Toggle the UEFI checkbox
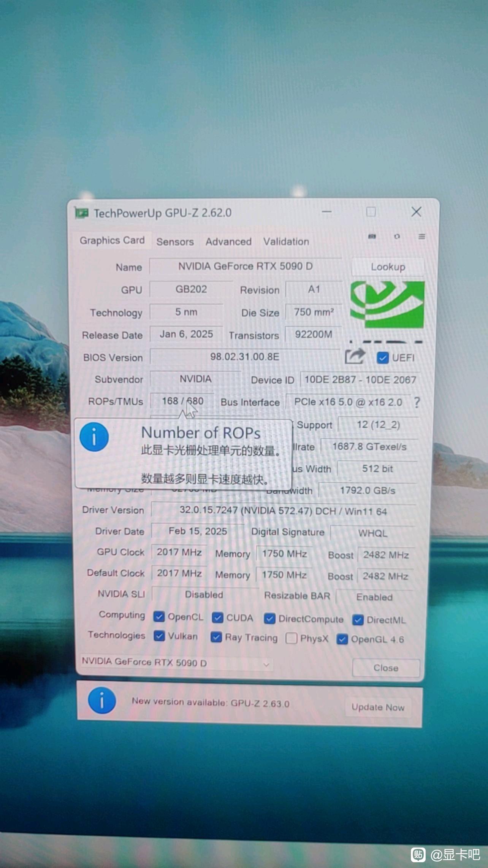 [x=382, y=358]
